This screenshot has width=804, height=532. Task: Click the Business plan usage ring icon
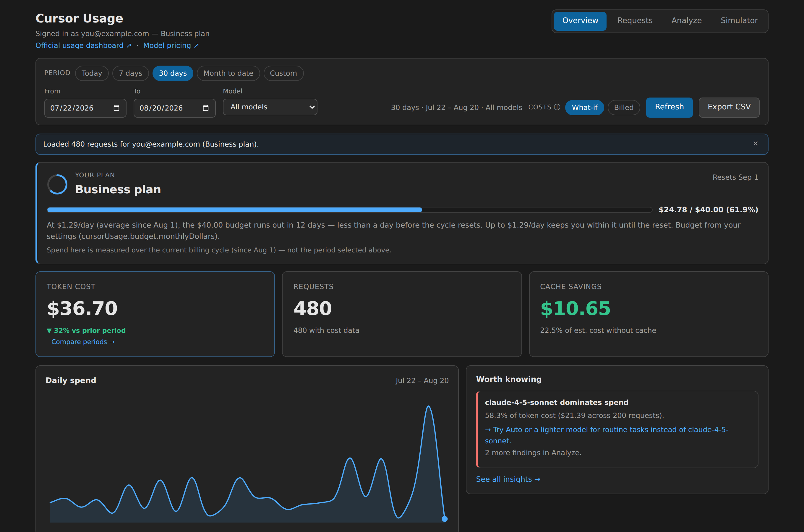57,184
